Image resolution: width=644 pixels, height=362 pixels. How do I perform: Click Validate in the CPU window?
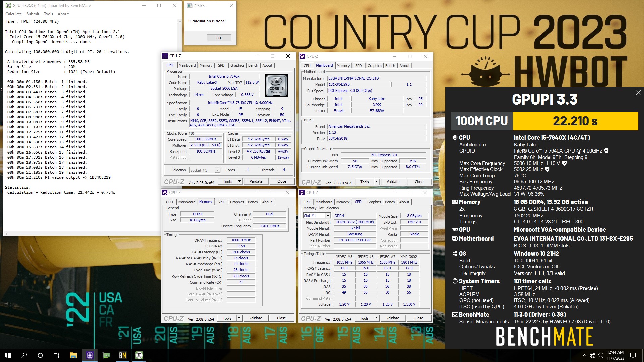(x=256, y=181)
